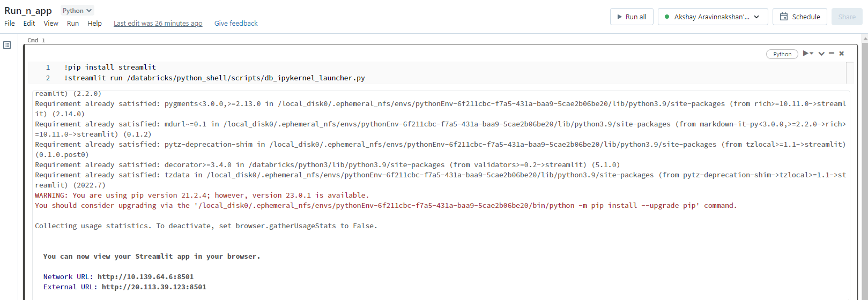Click into code line 2 with streamlit run
868x300 pixels.
pyautogui.click(x=214, y=78)
